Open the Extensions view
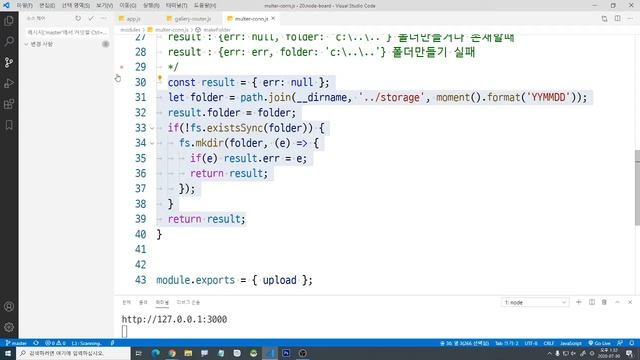640x360 pixels. (9, 104)
